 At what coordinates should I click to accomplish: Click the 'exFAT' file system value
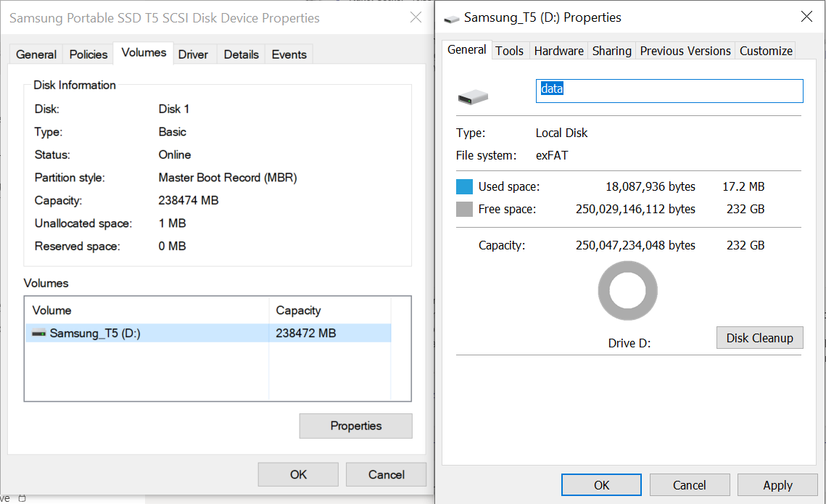click(x=552, y=155)
